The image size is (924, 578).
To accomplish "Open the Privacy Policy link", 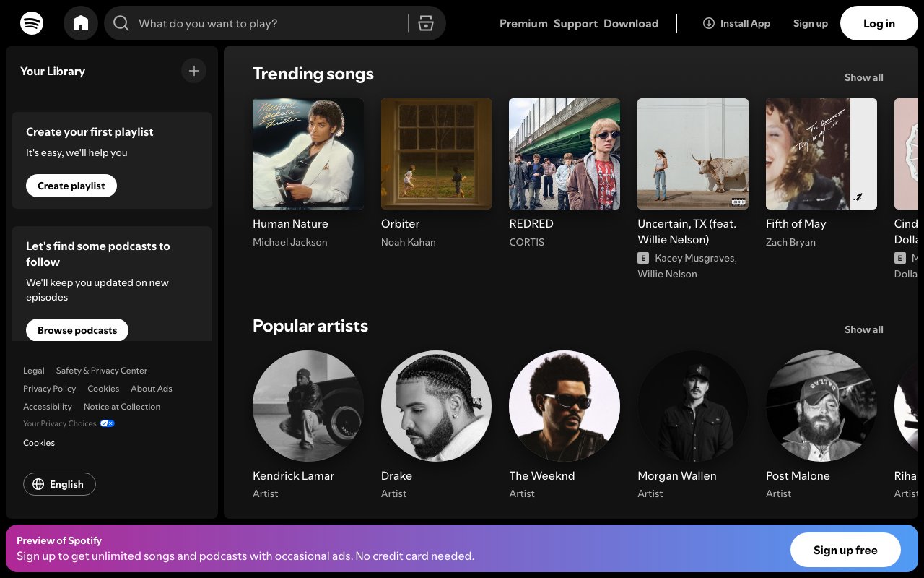I will point(49,389).
